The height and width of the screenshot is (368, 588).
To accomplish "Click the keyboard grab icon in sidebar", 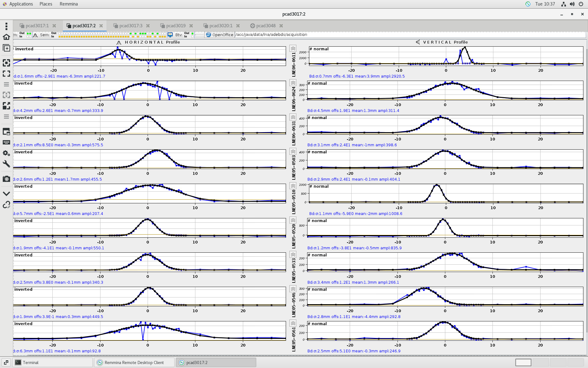I will (x=6, y=142).
